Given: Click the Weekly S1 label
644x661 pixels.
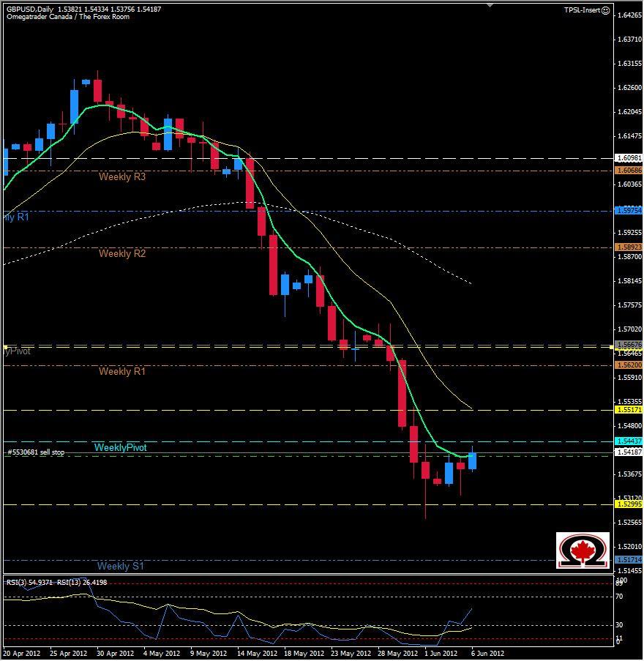Looking at the screenshot, I should 120,565.
